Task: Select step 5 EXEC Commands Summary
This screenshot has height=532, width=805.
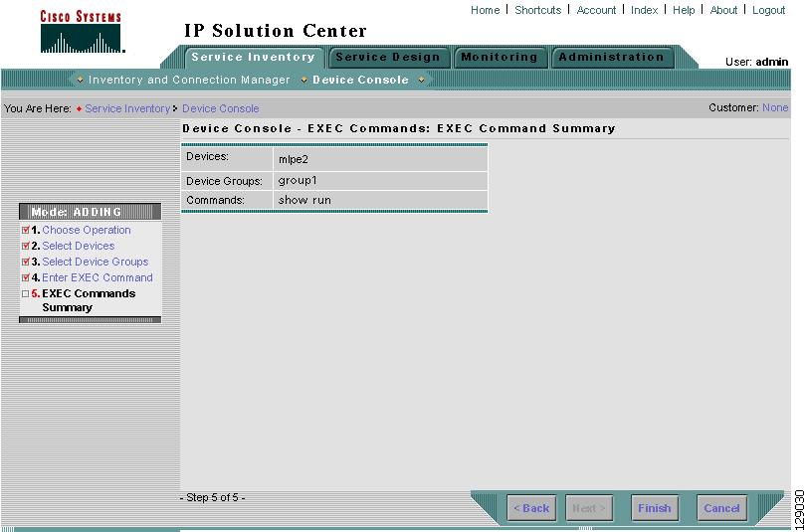Action: tap(89, 300)
